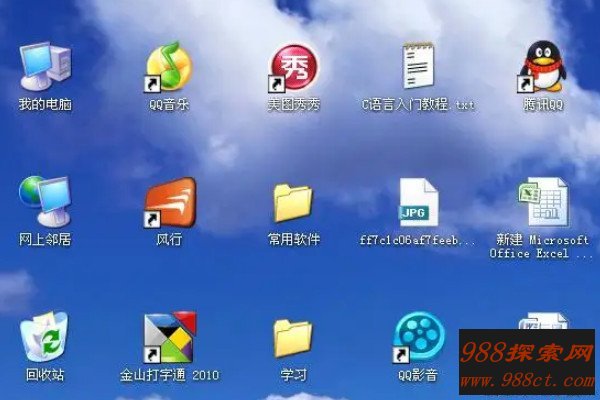This screenshot has height=400, width=600.
Task: Select the QQ音乐 shortcut icon
Action: pyautogui.click(x=169, y=67)
